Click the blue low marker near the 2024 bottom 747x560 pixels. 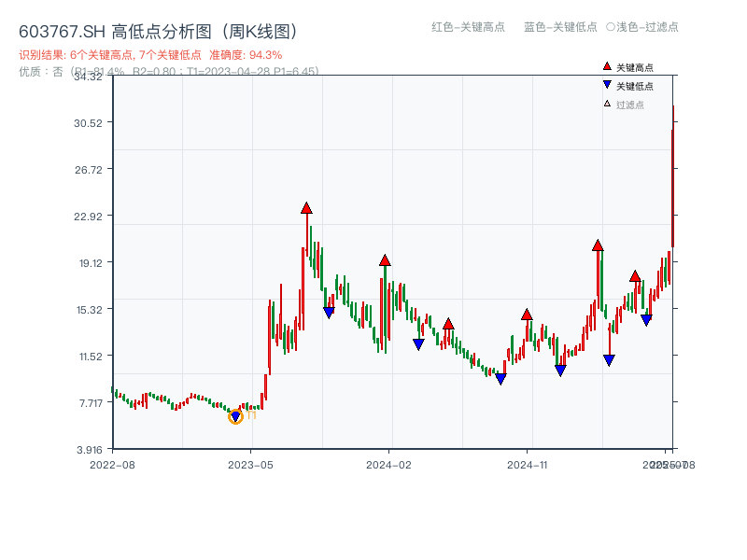(502, 377)
